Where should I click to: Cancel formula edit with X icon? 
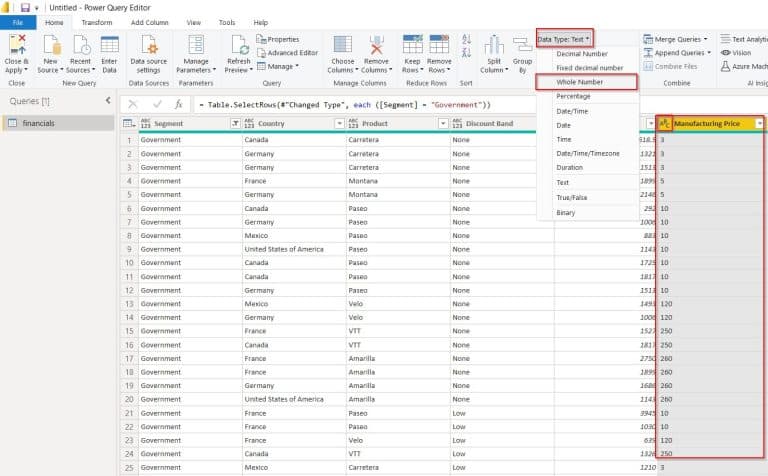133,104
